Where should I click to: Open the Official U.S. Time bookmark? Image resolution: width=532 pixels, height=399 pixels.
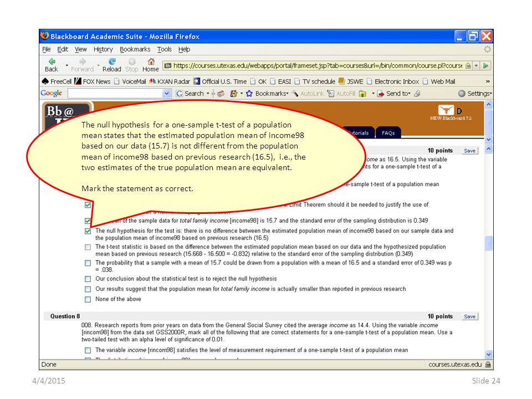coord(220,81)
